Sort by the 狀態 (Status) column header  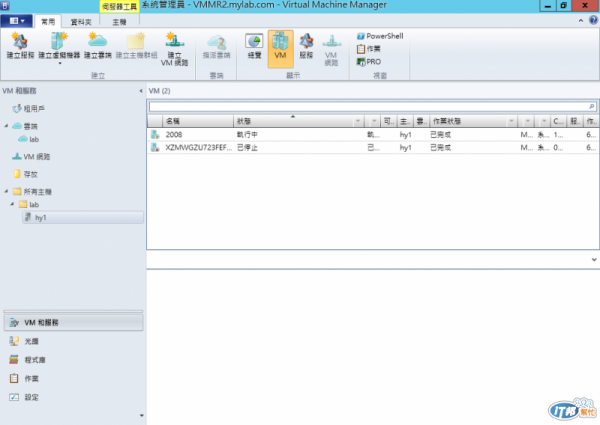point(294,121)
